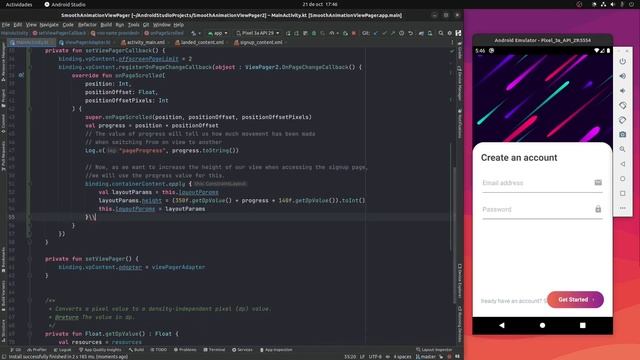Open App Quality Insights tool window
The image size is (640, 360).
100,350
